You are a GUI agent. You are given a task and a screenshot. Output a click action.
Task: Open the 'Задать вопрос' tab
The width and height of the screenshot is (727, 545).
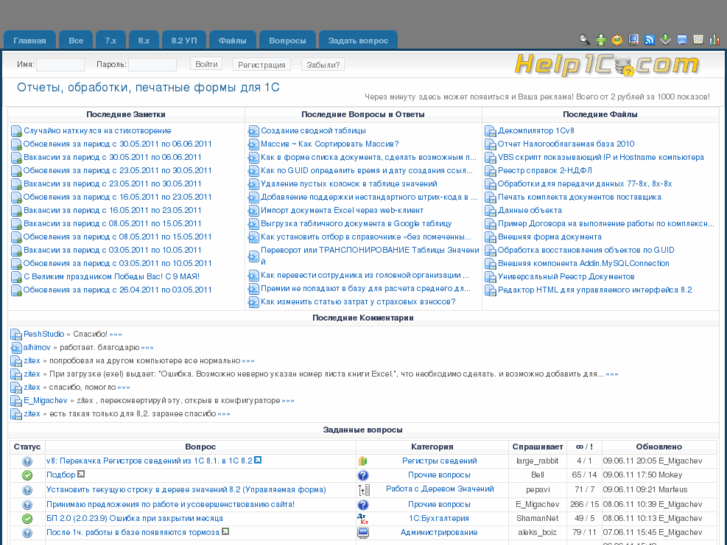[357, 41]
